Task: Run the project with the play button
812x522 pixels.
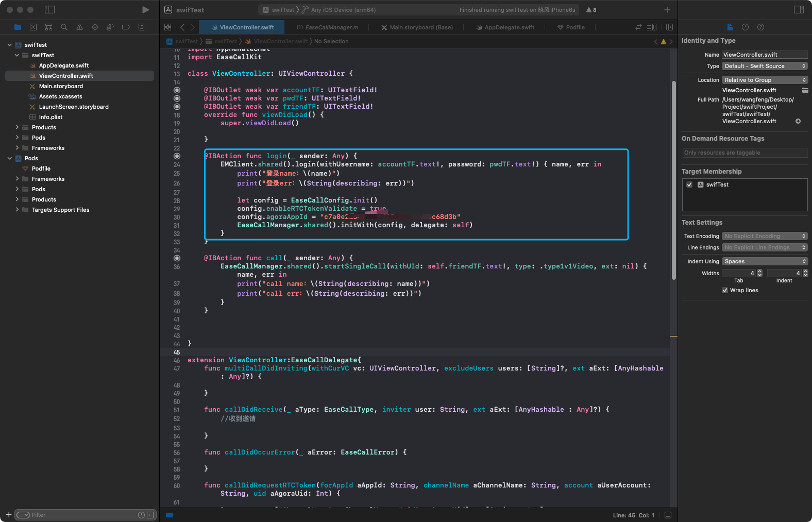Action: (x=146, y=10)
